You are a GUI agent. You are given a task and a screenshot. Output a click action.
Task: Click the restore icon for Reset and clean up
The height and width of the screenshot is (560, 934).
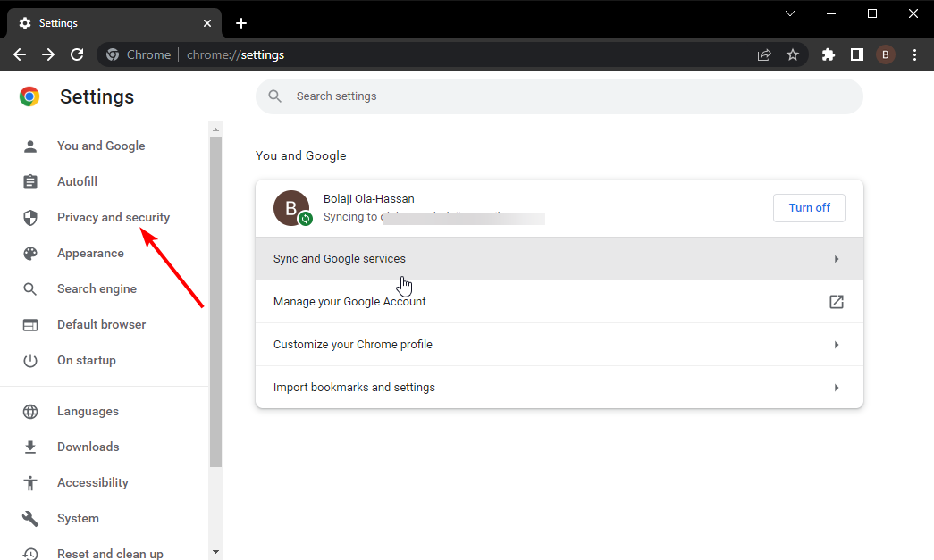[30, 554]
